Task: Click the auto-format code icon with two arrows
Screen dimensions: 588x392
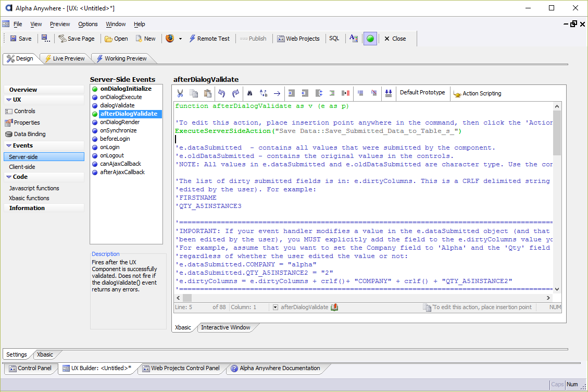Action: click(x=319, y=93)
